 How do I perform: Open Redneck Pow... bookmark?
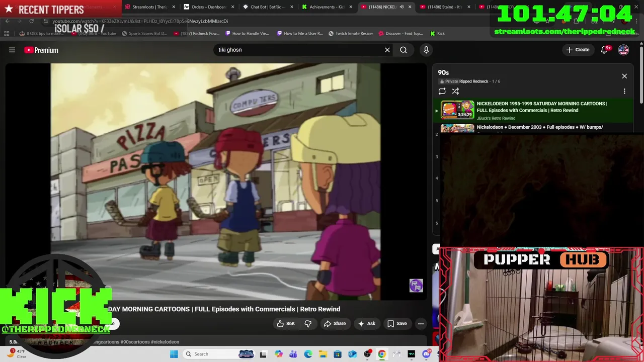197,34
